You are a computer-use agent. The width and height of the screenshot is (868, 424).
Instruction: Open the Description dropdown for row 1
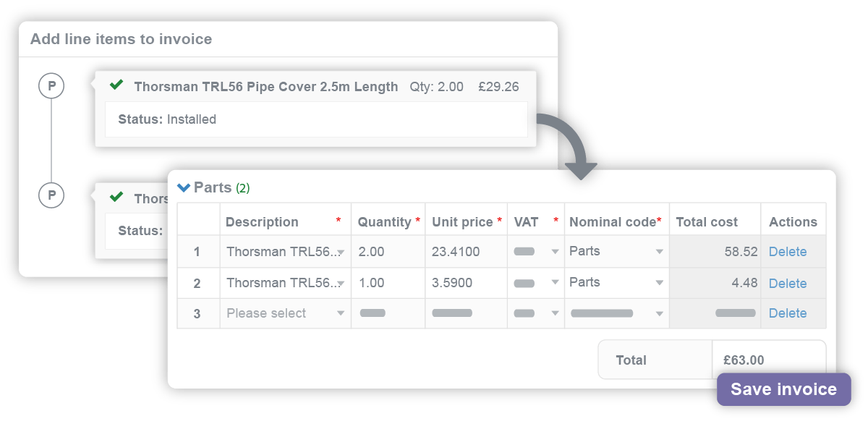coord(284,251)
